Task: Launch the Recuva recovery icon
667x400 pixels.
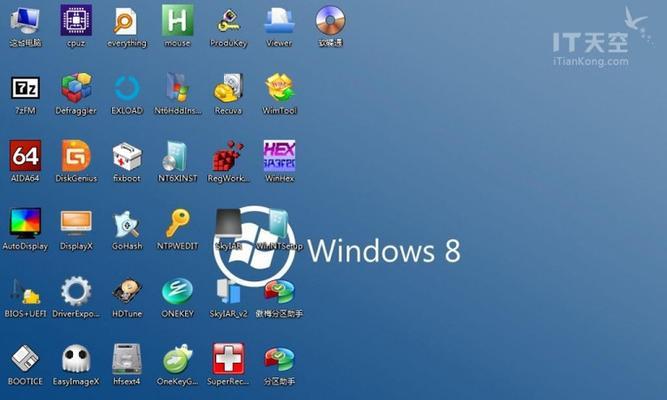Action: click(228, 88)
